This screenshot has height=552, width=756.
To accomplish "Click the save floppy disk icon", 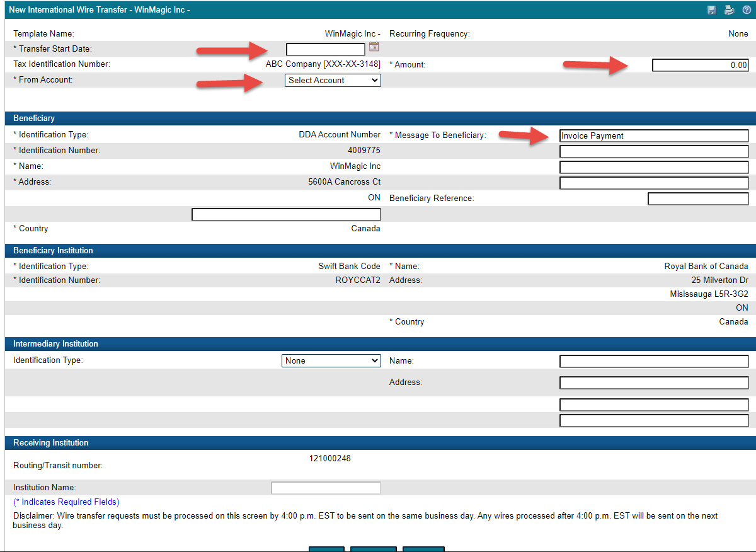I will click(712, 10).
